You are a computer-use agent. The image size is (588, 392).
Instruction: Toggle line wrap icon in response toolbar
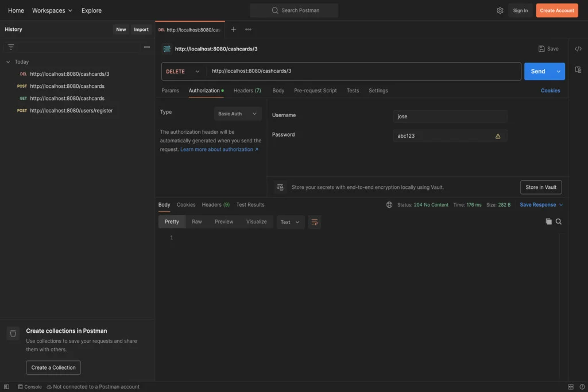point(314,222)
